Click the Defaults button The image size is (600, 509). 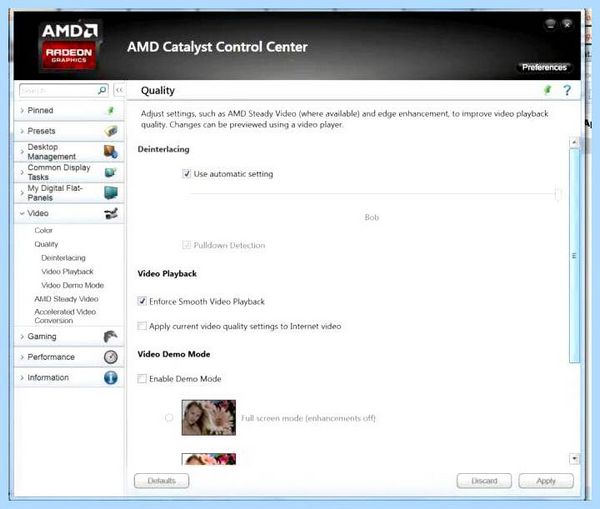pos(161,481)
